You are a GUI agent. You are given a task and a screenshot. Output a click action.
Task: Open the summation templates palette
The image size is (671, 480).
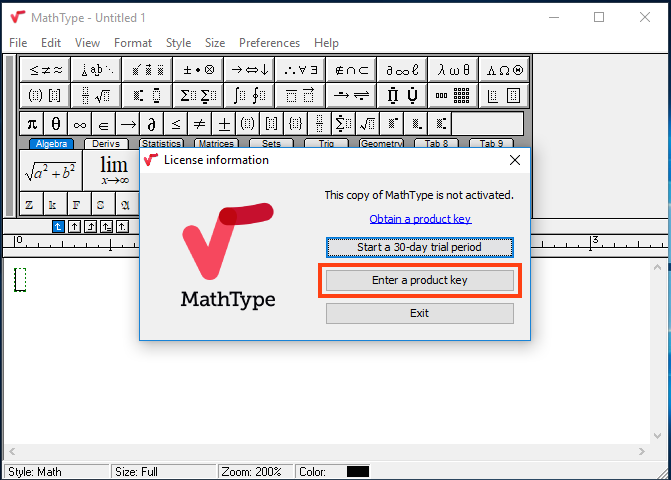[198, 95]
